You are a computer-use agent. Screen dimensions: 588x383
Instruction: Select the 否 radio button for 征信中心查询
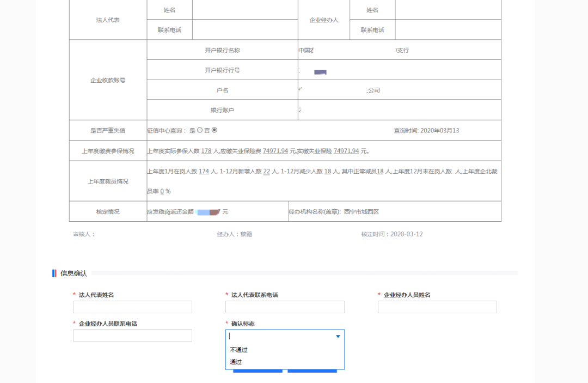pos(213,131)
